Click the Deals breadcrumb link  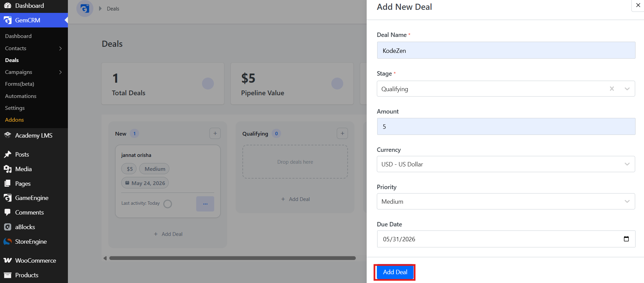(113, 9)
